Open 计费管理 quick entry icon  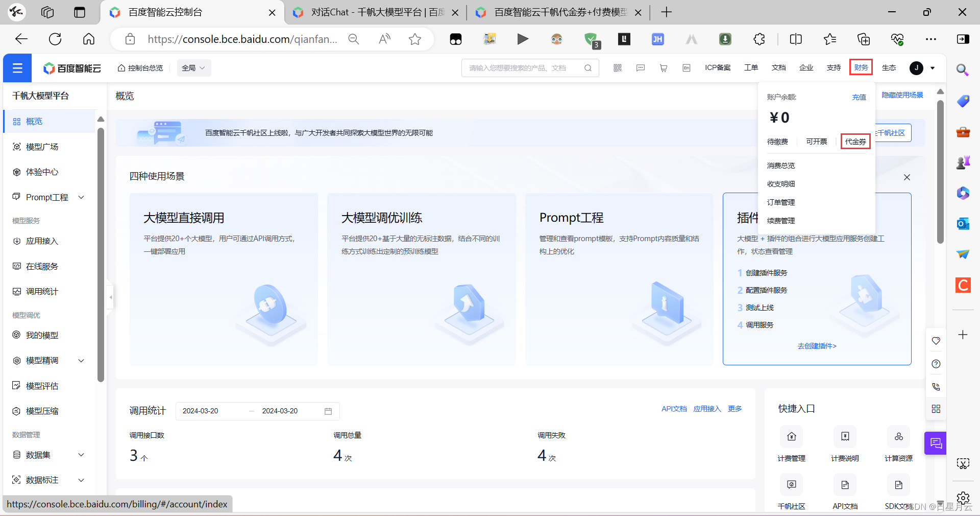click(x=792, y=436)
